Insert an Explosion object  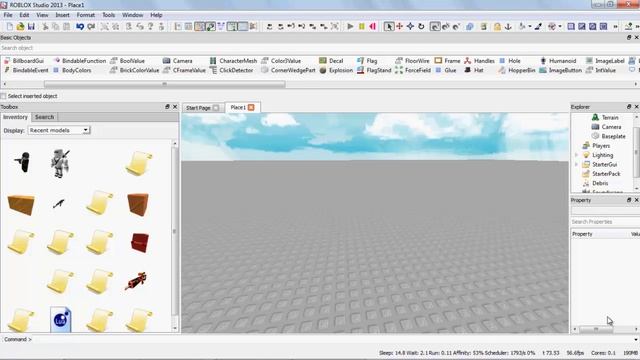(336, 70)
